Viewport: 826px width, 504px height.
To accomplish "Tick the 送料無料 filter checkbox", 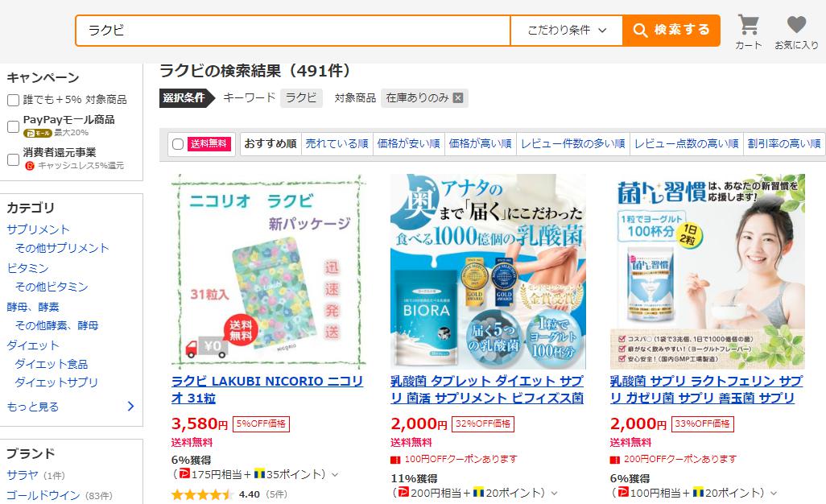I will (x=178, y=144).
